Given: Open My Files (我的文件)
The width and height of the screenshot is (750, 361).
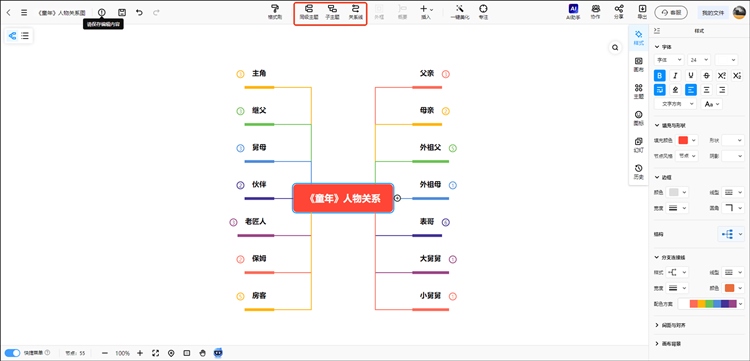Looking at the screenshot, I should click(713, 12).
